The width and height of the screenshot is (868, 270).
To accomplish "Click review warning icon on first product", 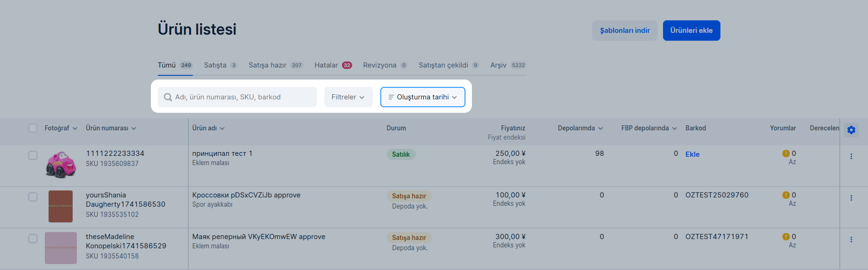I will [786, 153].
